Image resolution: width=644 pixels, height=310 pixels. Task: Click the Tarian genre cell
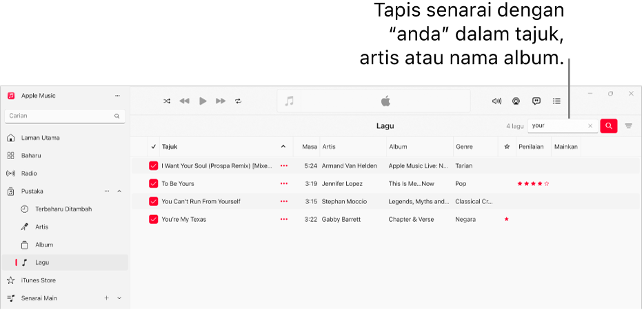pyautogui.click(x=464, y=166)
